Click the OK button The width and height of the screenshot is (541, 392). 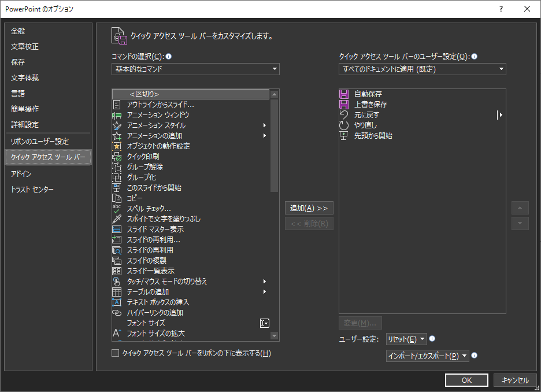(466, 380)
